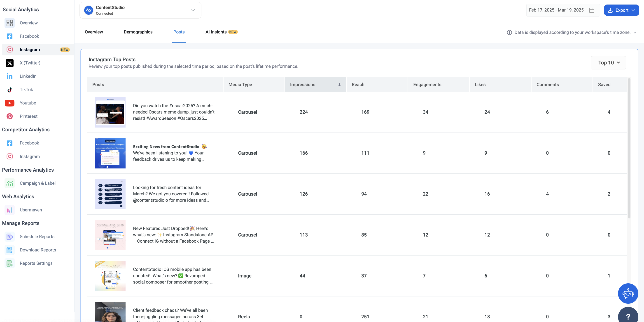Open the March content ideas post thumbnail
This screenshot has width=644, height=322.
[110, 194]
